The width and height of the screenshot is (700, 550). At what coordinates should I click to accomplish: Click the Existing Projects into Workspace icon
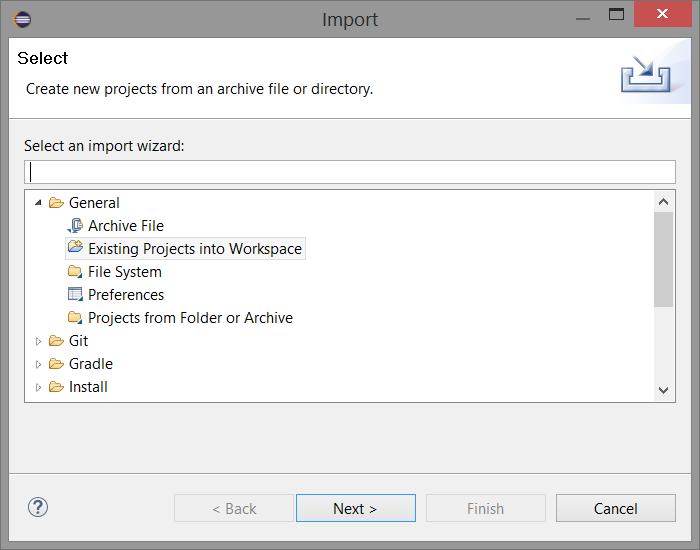click(x=75, y=246)
